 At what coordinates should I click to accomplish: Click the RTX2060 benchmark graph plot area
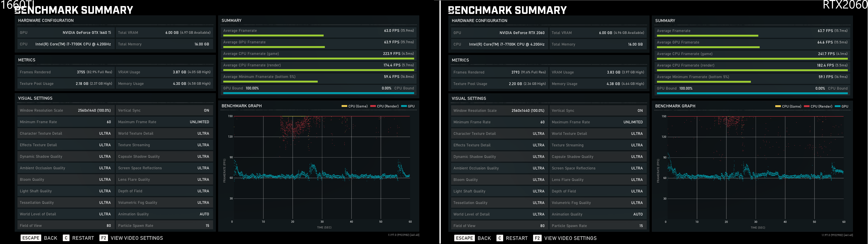tap(755, 168)
